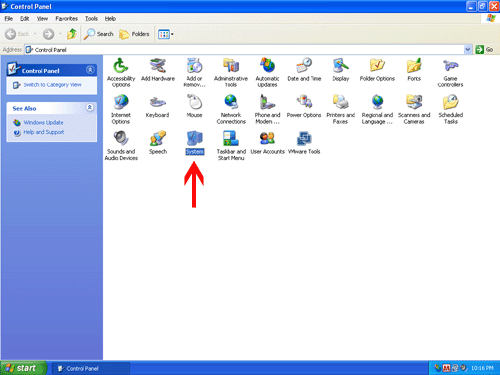Open the View menu
This screenshot has height=375, width=500.
[42, 19]
